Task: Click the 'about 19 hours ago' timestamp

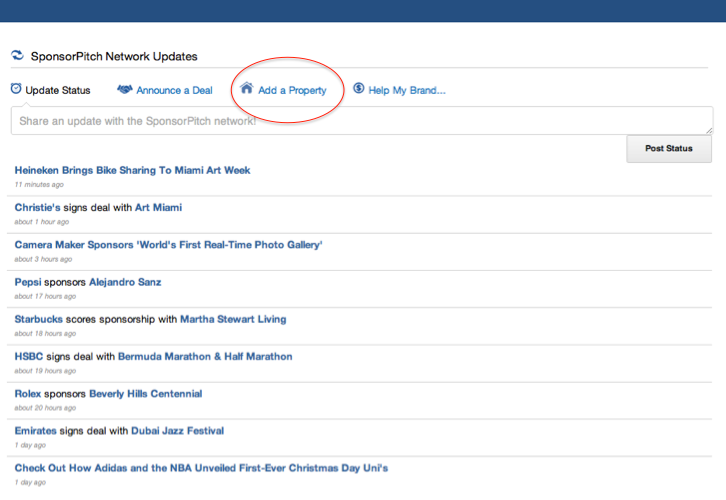Action: (x=45, y=371)
